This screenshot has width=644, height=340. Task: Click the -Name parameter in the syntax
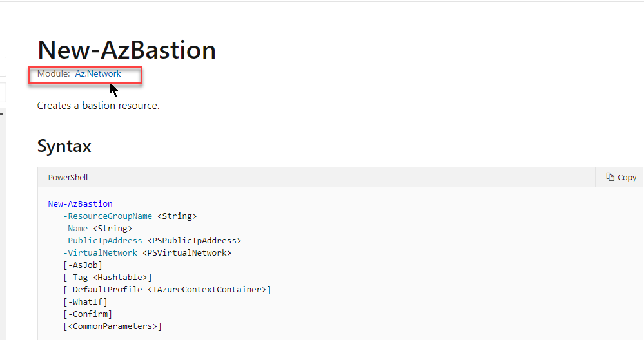tap(75, 229)
